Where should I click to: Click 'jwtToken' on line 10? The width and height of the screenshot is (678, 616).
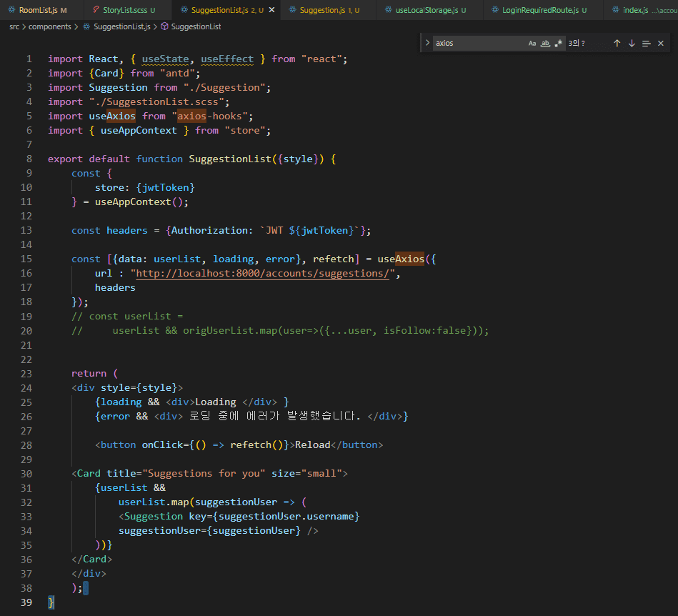(166, 188)
